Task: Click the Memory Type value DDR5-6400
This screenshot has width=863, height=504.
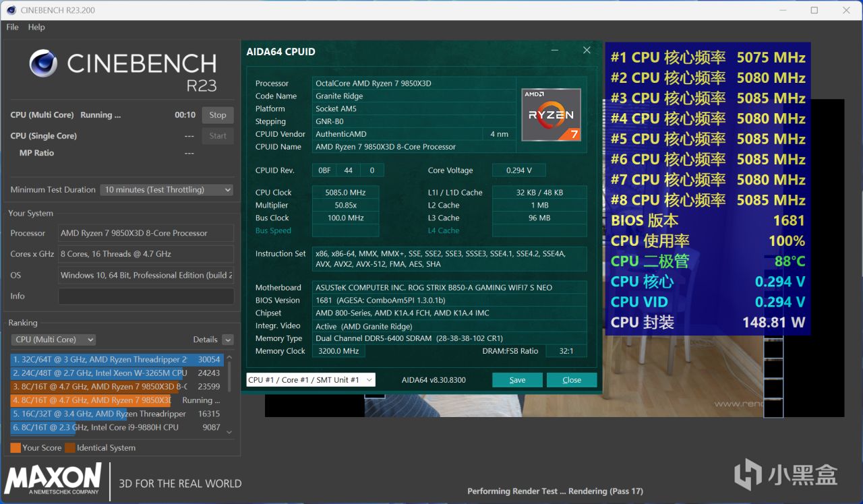Action: point(450,339)
